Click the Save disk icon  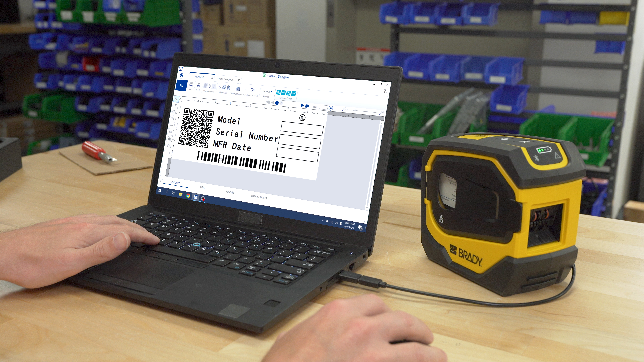pyautogui.click(x=191, y=84)
